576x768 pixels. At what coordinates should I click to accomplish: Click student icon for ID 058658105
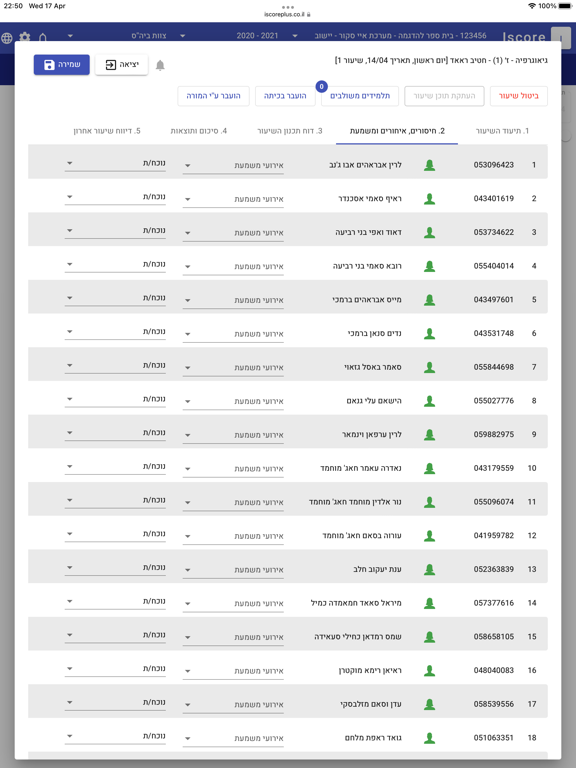click(430, 637)
